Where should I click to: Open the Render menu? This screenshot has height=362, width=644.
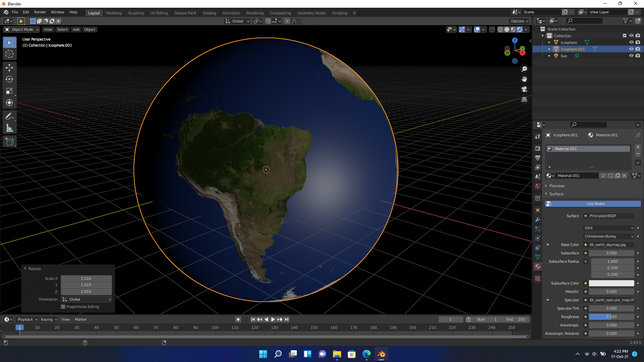pos(40,12)
